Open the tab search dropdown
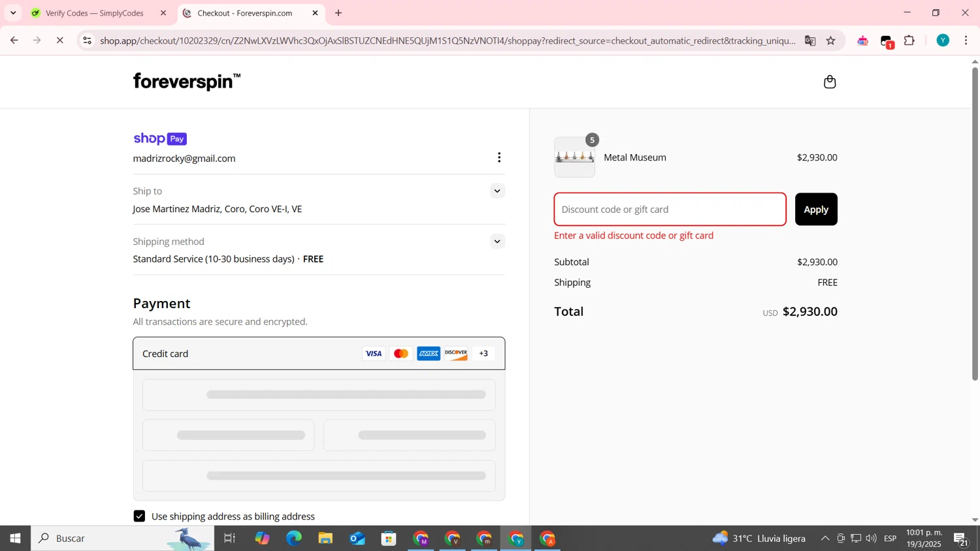Image resolution: width=980 pixels, height=551 pixels. coord(13,13)
